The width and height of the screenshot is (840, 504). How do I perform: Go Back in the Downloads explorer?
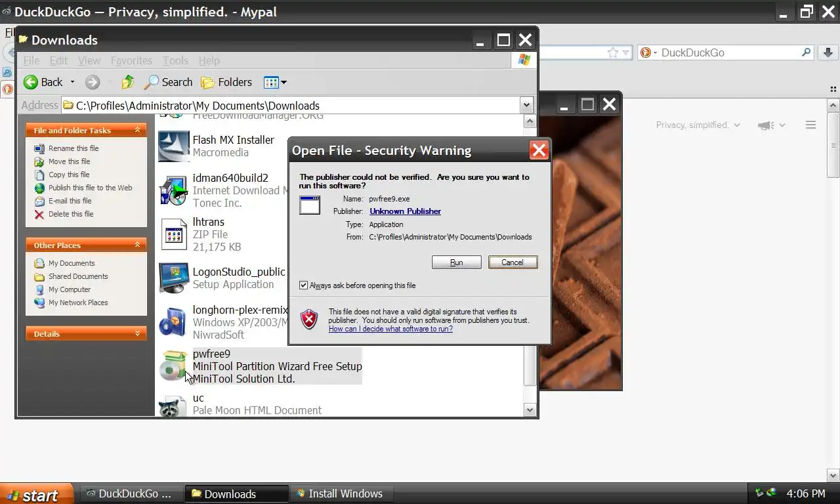(x=43, y=82)
